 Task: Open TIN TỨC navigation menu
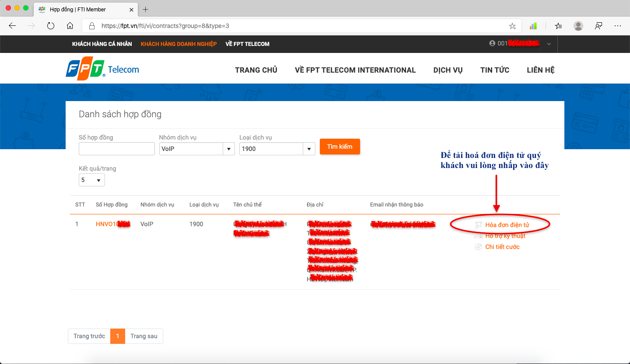(495, 70)
